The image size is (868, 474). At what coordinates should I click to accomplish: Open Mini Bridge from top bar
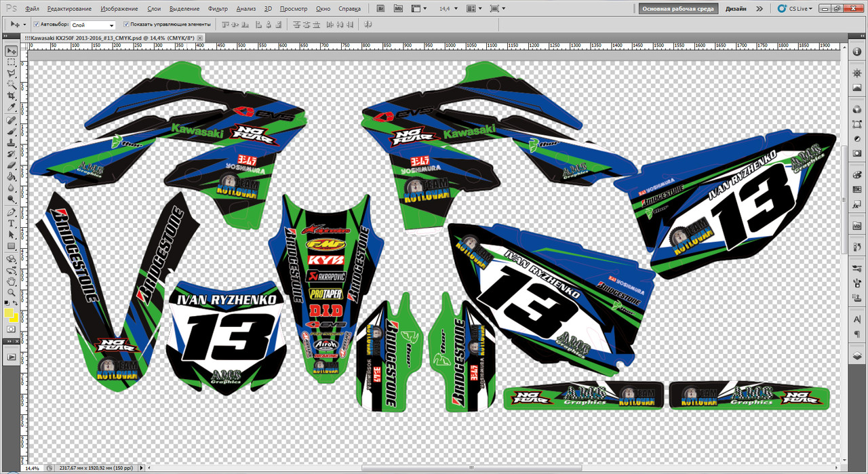pos(398,9)
